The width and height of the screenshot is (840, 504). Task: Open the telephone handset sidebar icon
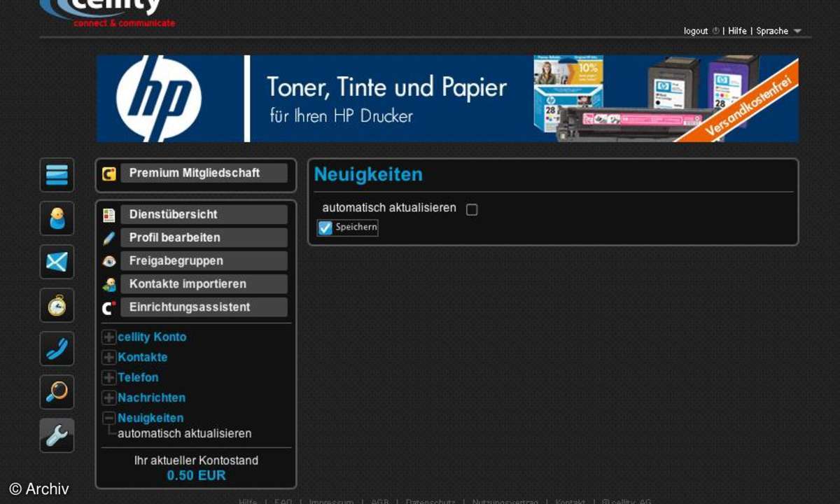57,349
